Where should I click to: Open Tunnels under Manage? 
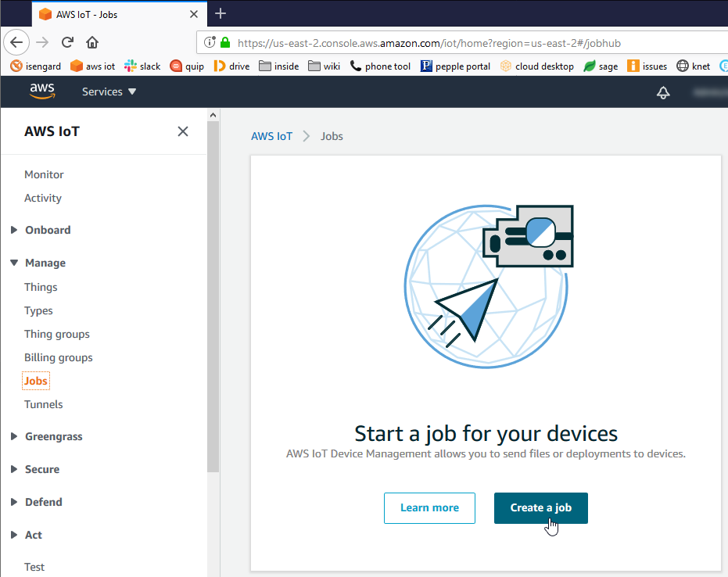[44, 404]
